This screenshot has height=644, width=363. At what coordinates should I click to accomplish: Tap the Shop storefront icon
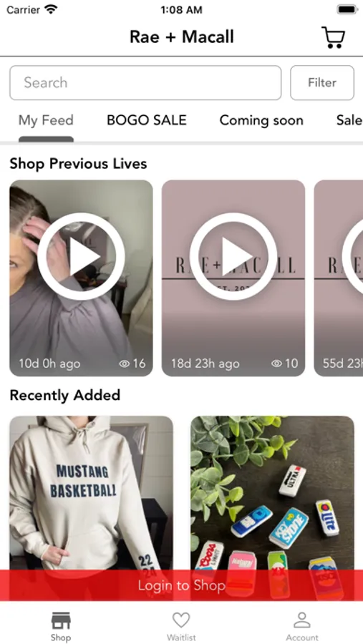61,620
